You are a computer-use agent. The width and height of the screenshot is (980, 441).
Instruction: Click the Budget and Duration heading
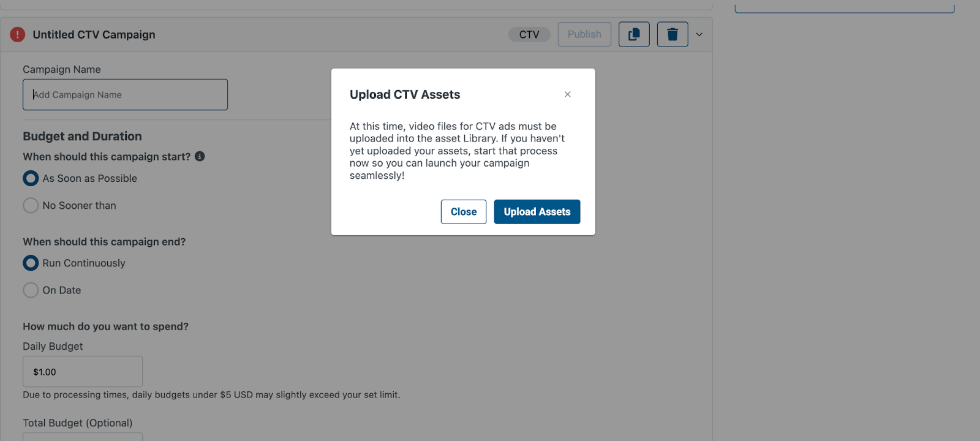click(x=82, y=136)
